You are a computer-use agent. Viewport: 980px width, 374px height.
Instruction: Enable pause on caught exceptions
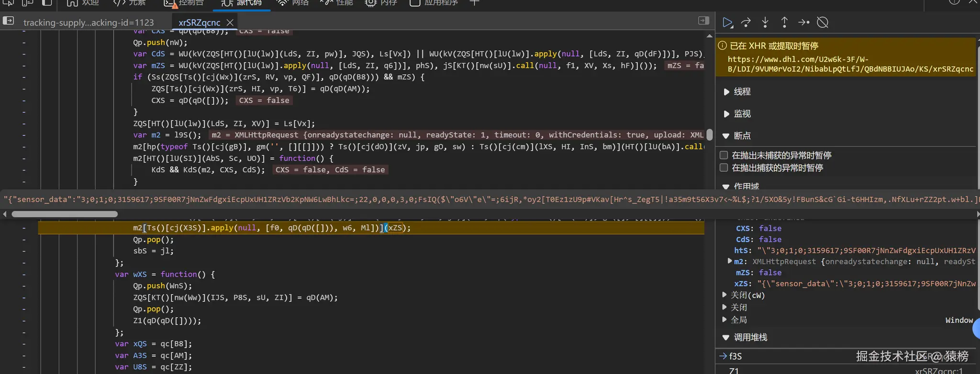[724, 167]
